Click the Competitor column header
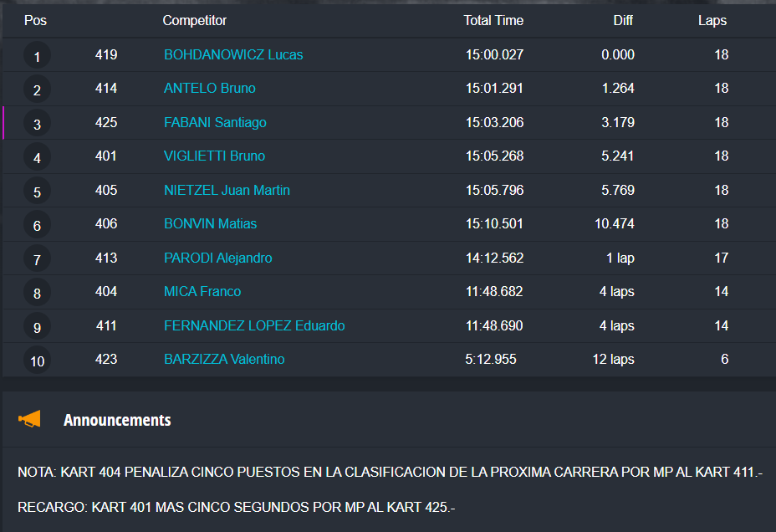Viewport: 776px width, 532px height. 195,21
